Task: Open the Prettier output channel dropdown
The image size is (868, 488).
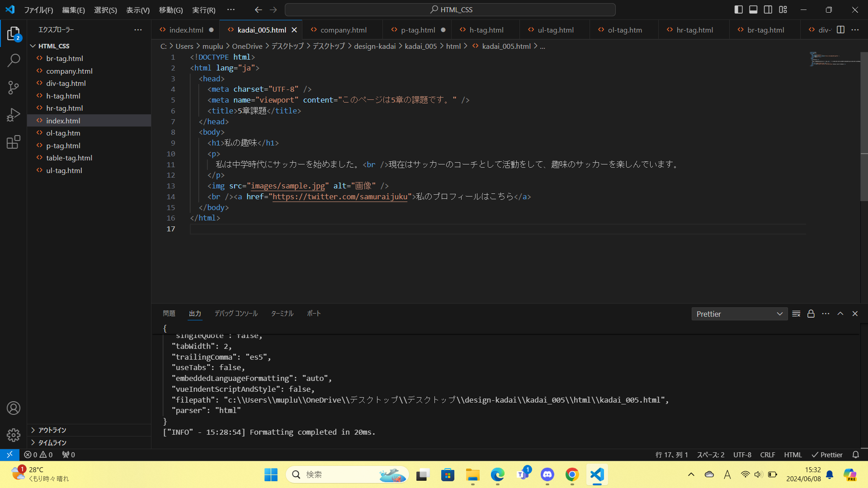Action: click(x=739, y=314)
